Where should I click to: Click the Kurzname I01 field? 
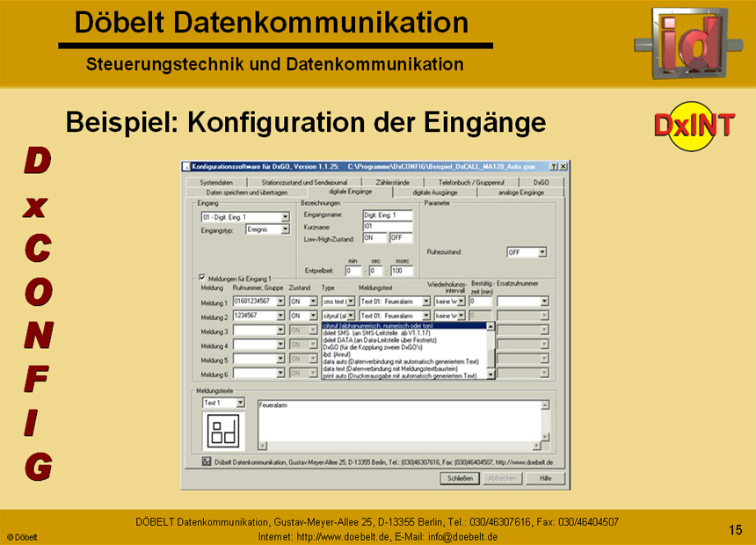[x=388, y=226]
